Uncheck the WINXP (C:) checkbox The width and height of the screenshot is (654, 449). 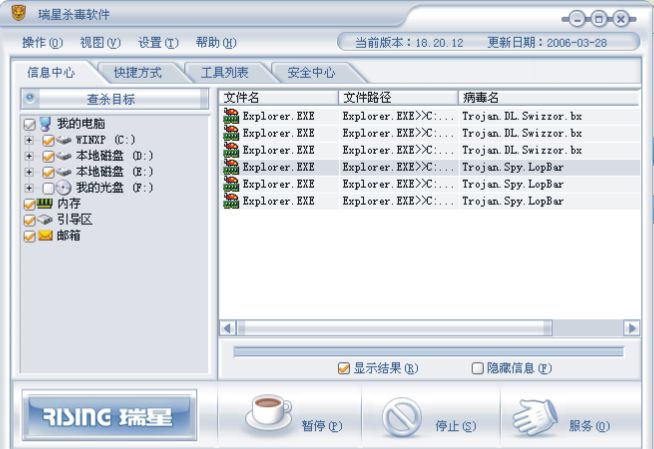48,140
